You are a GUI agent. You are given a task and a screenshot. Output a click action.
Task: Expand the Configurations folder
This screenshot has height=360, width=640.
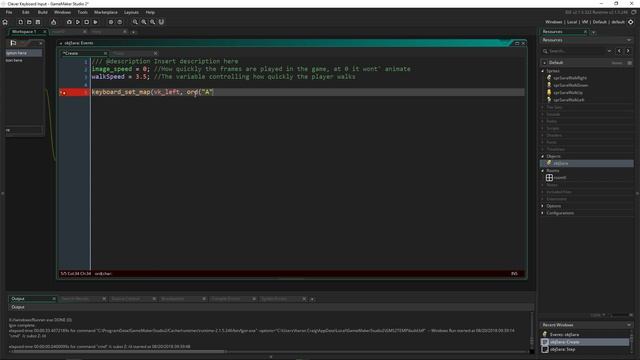pyautogui.click(x=542, y=213)
